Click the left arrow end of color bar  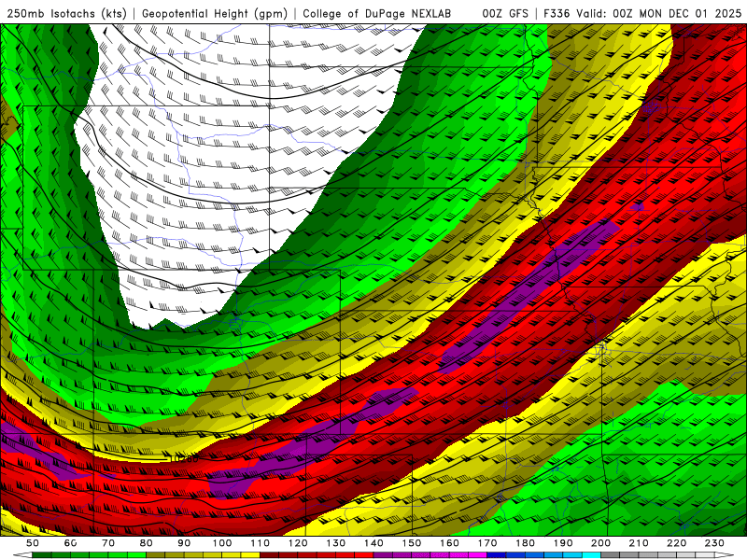click(22, 554)
